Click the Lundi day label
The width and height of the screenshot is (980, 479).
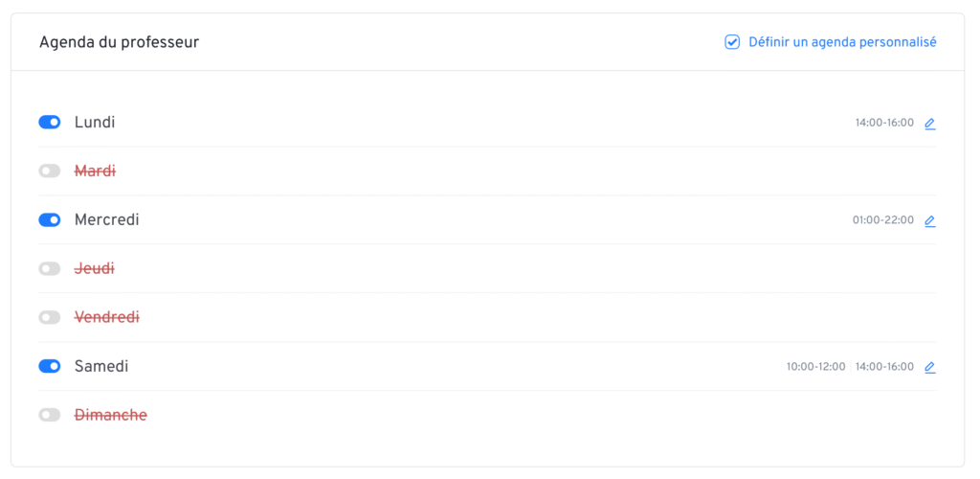(95, 123)
